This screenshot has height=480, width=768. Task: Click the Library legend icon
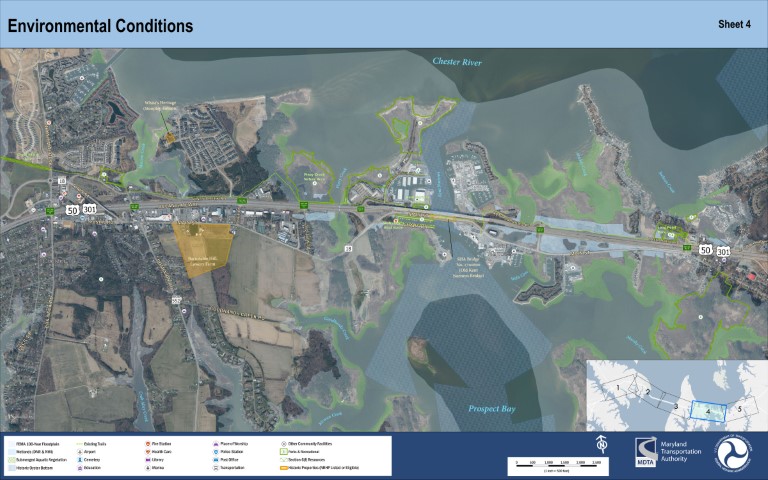[147, 460]
